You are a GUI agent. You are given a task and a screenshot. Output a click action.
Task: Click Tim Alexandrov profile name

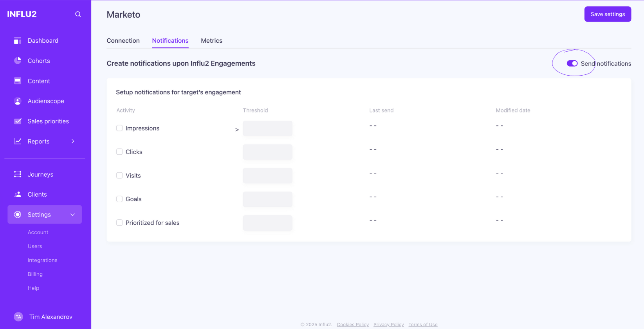click(x=51, y=317)
